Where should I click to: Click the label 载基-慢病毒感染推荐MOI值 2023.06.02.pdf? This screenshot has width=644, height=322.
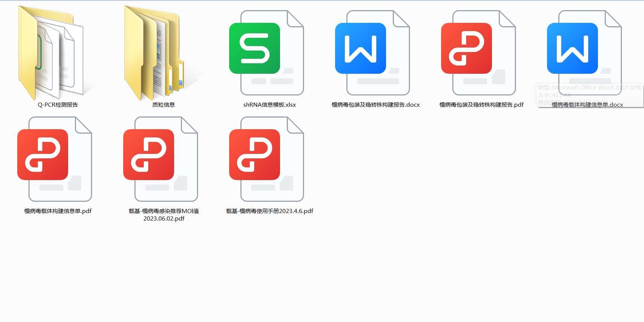[164, 215]
